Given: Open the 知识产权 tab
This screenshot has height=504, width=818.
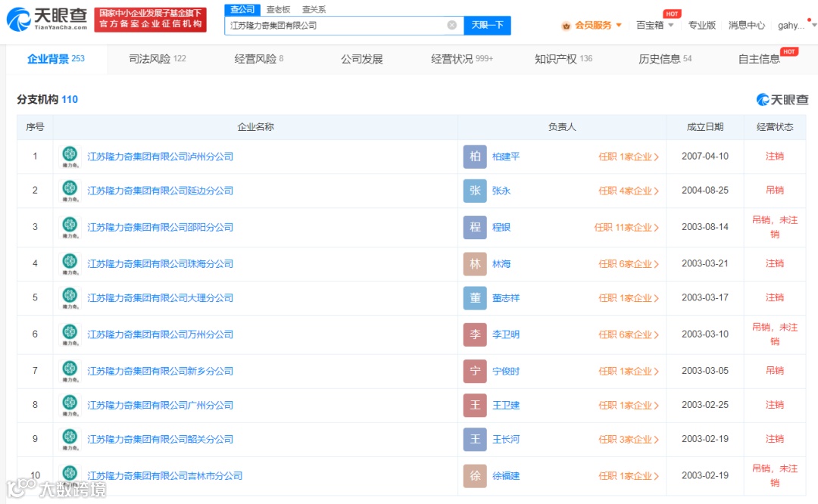Looking at the screenshot, I should click(564, 59).
